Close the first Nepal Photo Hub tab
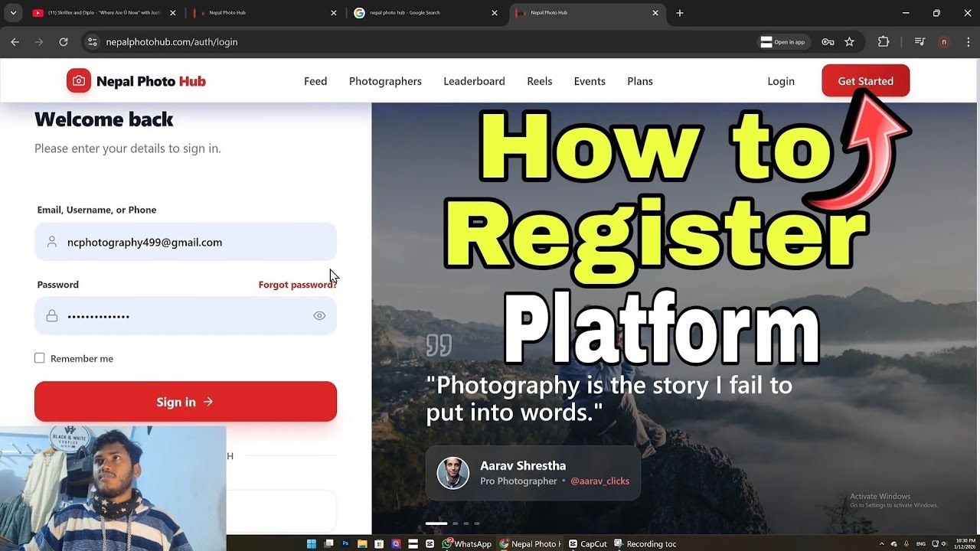This screenshot has height=551, width=980. pyautogui.click(x=334, y=13)
